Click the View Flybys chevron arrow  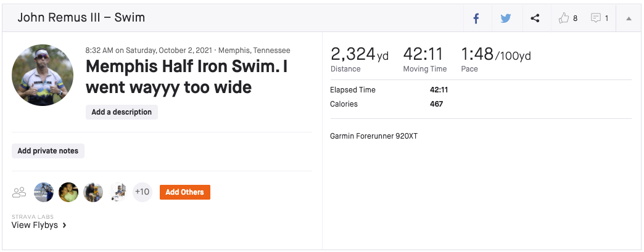point(64,226)
